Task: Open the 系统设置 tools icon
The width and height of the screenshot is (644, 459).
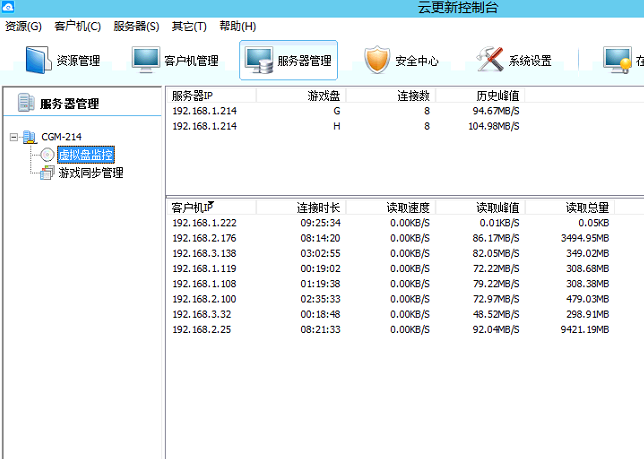Action: pos(490,60)
